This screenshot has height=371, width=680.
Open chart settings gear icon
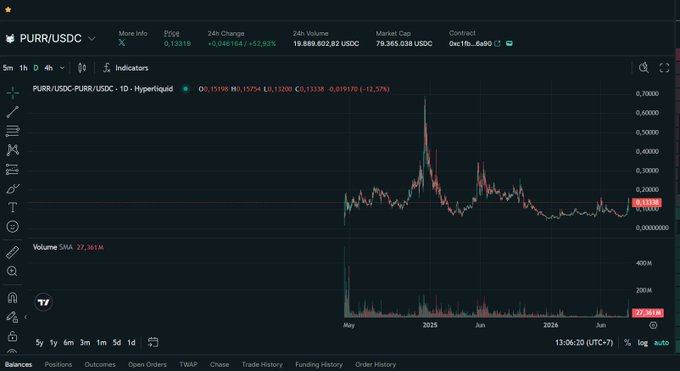[x=653, y=325]
